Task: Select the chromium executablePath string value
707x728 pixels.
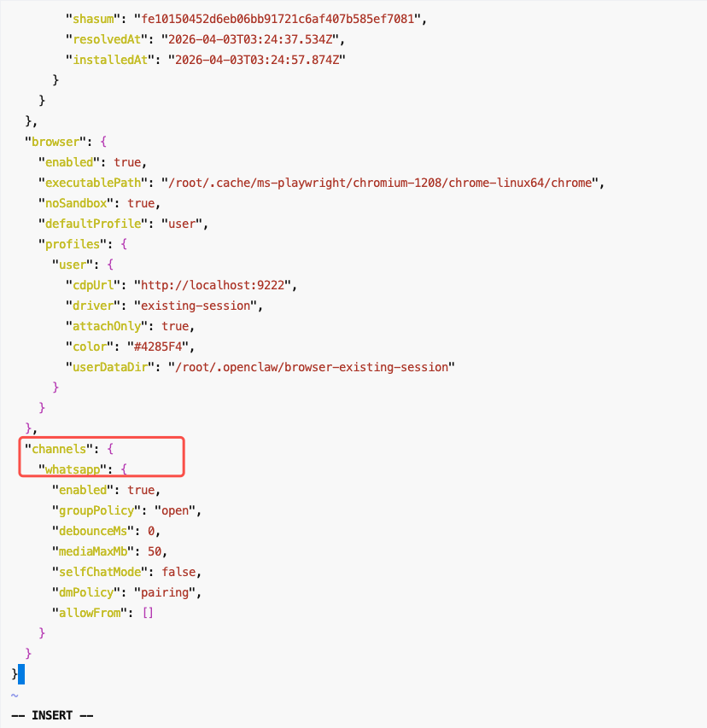Action: (x=371, y=183)
